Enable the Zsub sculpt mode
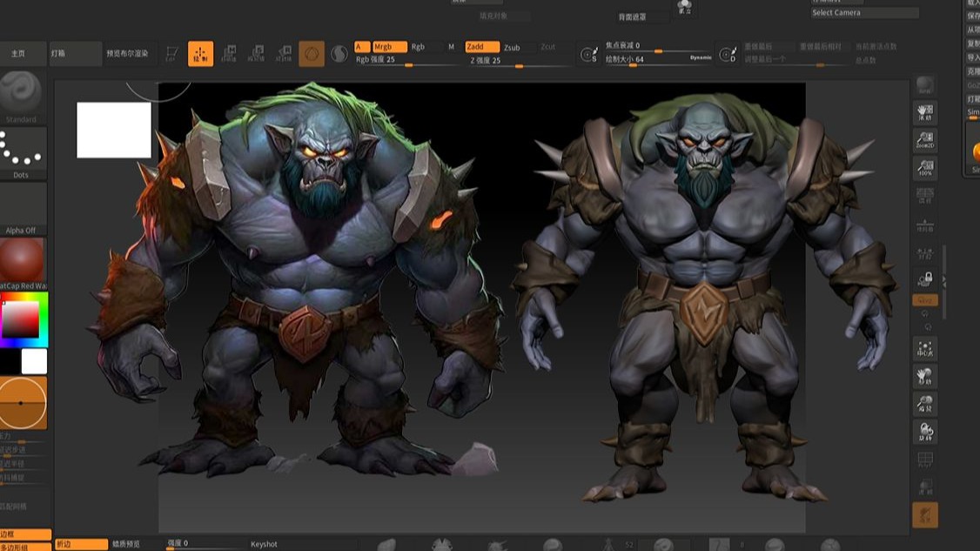The height and width of the screenshot is (551, 980). click(x=512, y=47)
